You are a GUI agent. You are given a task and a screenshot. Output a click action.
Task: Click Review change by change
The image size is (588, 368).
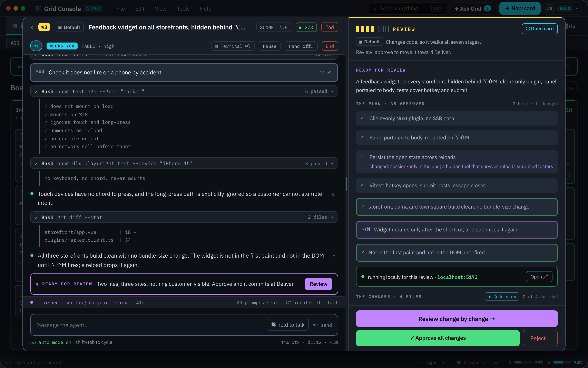pyautogui.click(x=457, y=319)
